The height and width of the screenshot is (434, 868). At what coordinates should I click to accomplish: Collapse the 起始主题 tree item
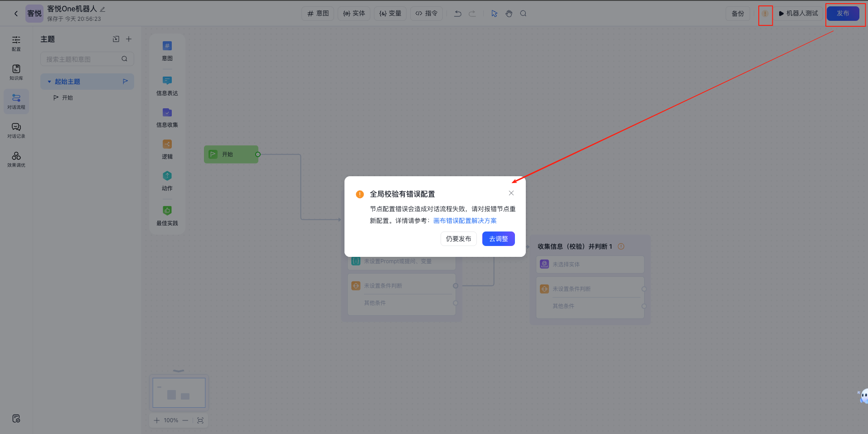click(x=49, y=82)
